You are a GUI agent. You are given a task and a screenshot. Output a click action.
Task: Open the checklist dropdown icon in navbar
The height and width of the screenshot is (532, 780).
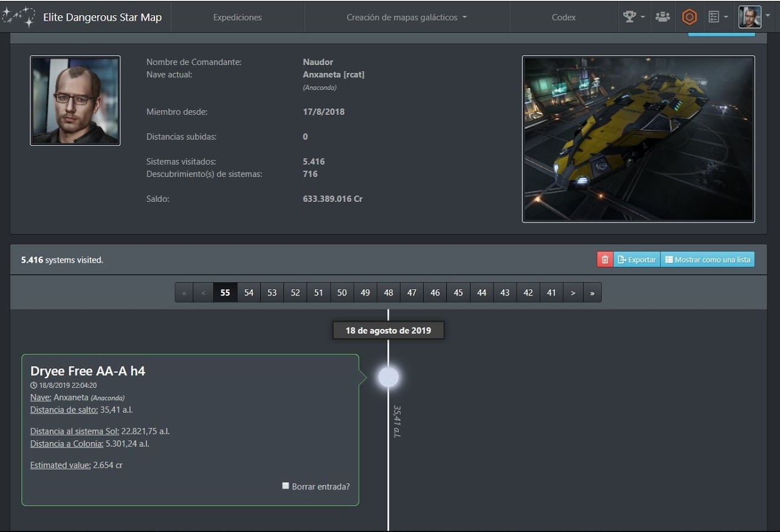pos(718,17)
